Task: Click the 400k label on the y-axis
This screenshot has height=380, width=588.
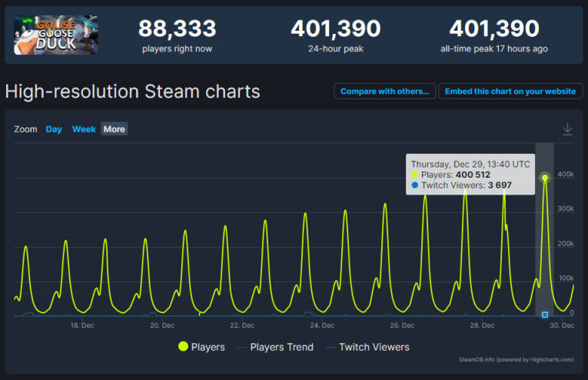Action: [566, 175]
